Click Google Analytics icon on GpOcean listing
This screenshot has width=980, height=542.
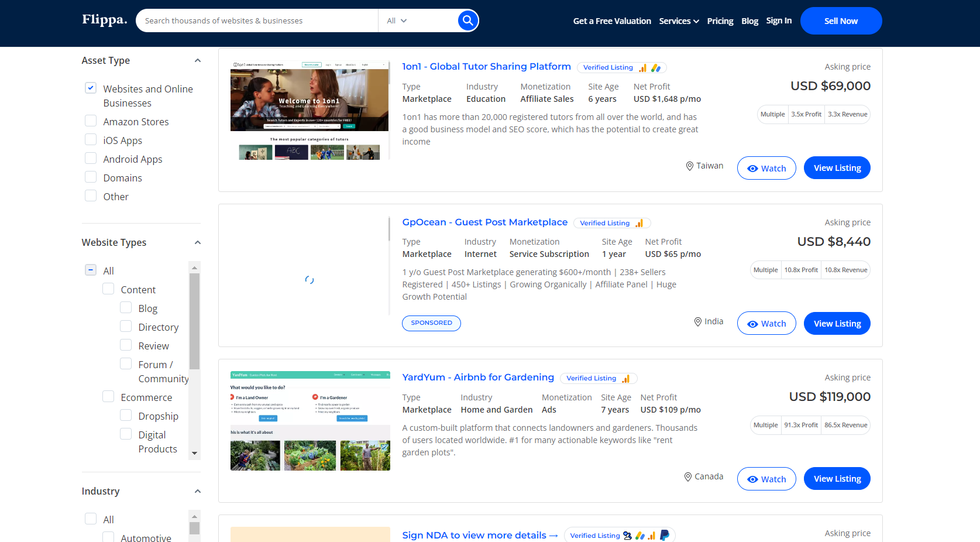639,223
